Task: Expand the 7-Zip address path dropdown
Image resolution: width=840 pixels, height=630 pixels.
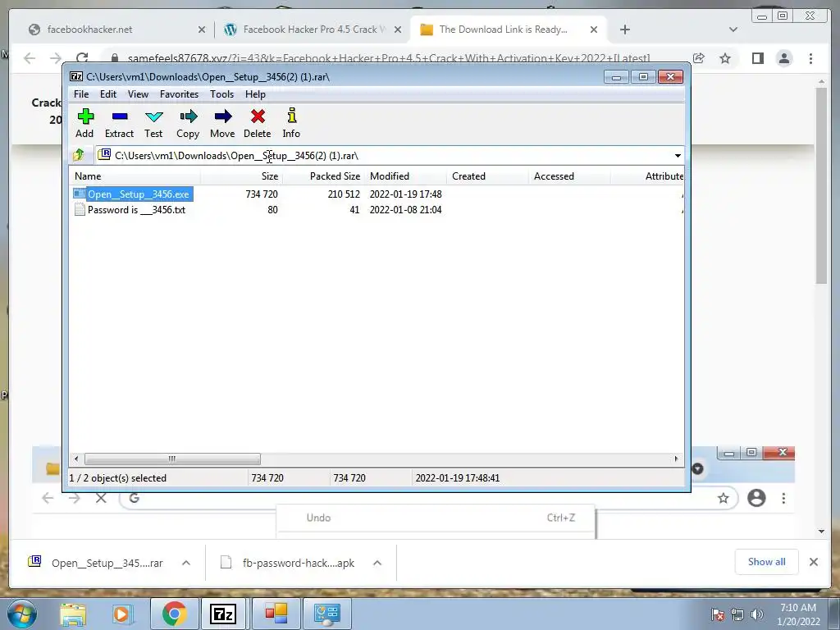Action: pyautogui.click(x=678, y=156)
